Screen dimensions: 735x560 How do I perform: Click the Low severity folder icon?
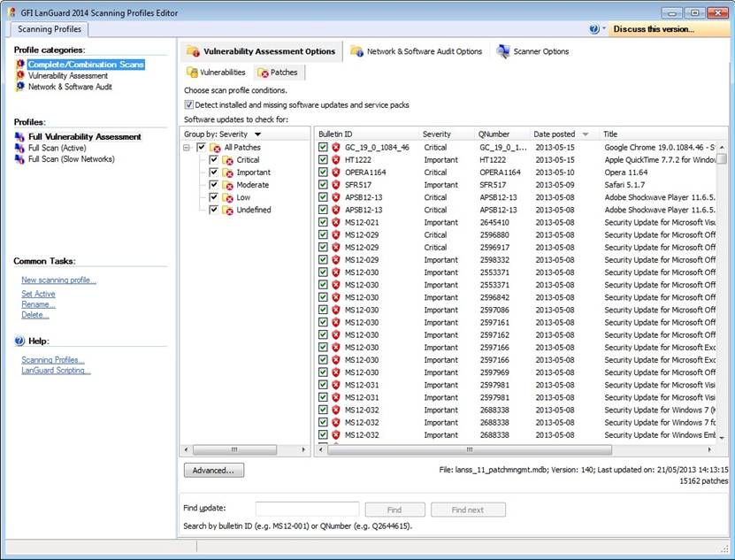pos(228,197)
